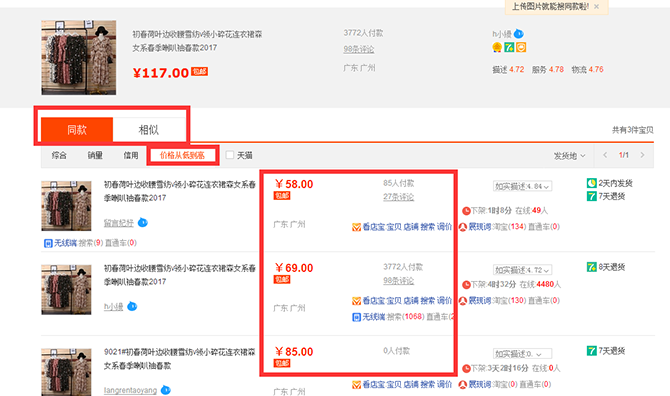Click the gold medal badge under the top seller name
Image resolution: width=670 pixels, height=396 pixels.
497,47
